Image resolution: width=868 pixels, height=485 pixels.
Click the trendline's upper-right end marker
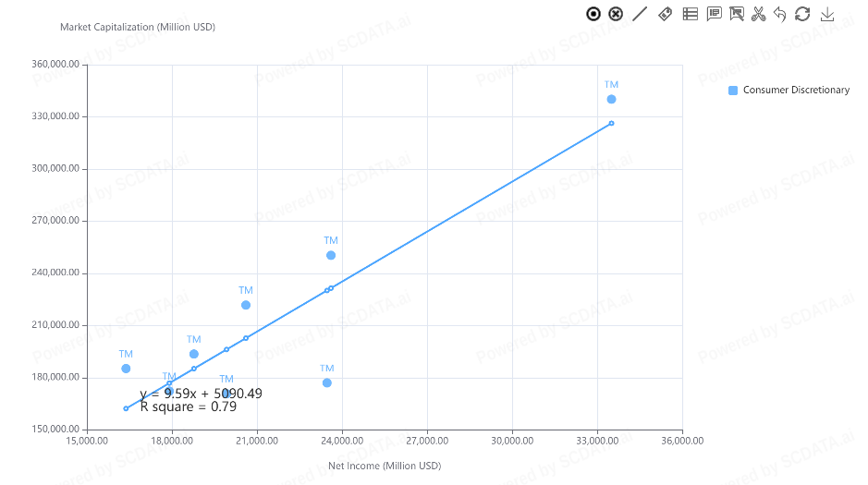[x=611, y=123]
